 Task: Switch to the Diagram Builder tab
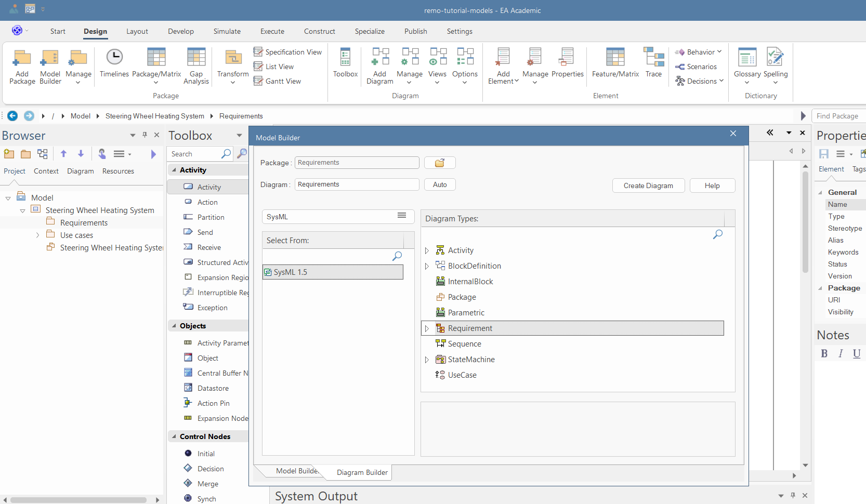(362, 472)
